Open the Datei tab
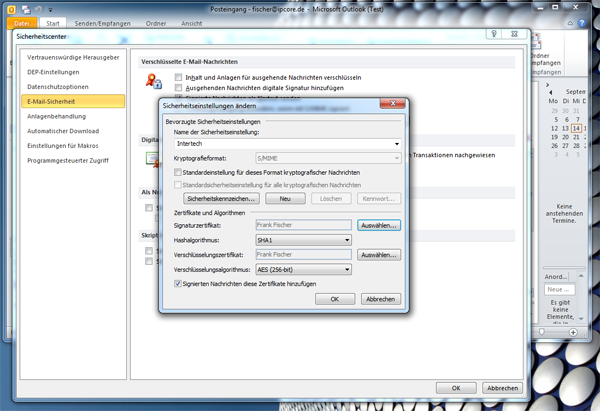Viewport: 600px width, 411px height. point(22,23)
